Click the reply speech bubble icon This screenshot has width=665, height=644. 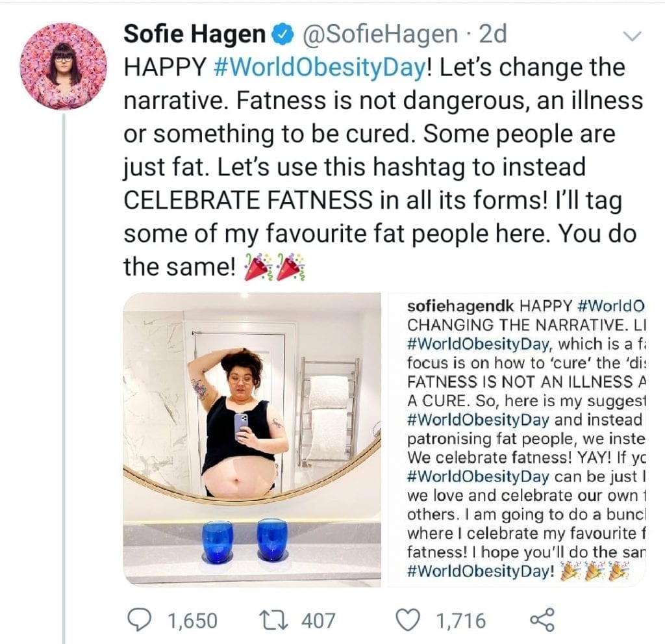coord(138,619)
